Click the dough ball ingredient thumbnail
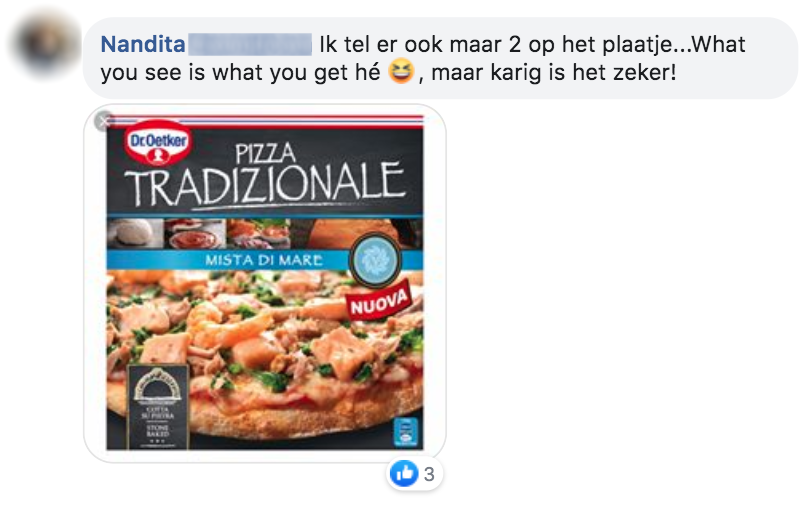The image size is (810, 509). click(x=135, y=234)
